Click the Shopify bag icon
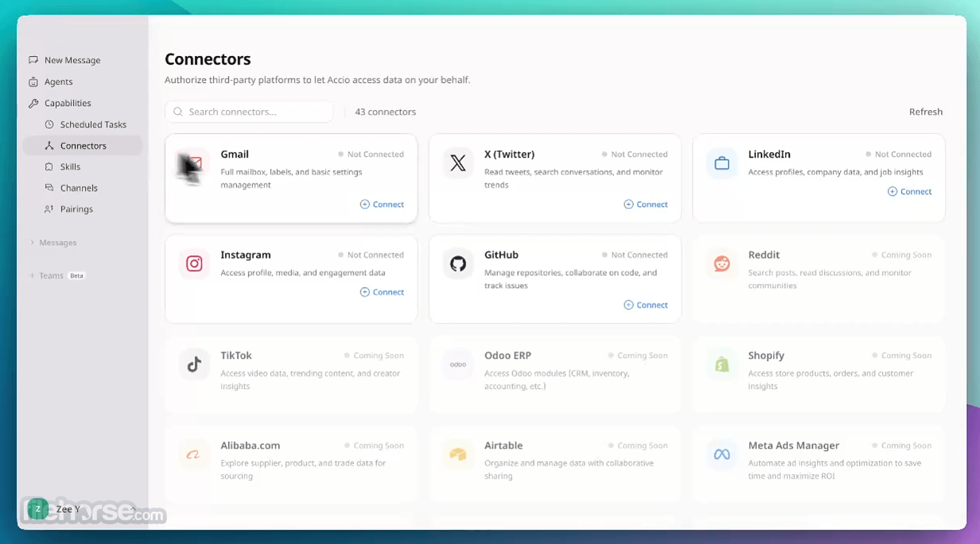980x544 pixels. pos(722,364)
